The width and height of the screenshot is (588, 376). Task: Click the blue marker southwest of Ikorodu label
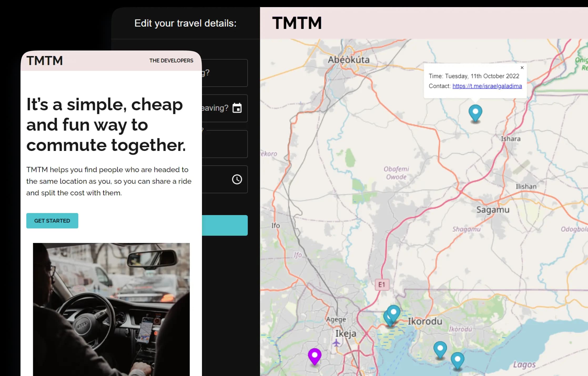tap(440, 349)
